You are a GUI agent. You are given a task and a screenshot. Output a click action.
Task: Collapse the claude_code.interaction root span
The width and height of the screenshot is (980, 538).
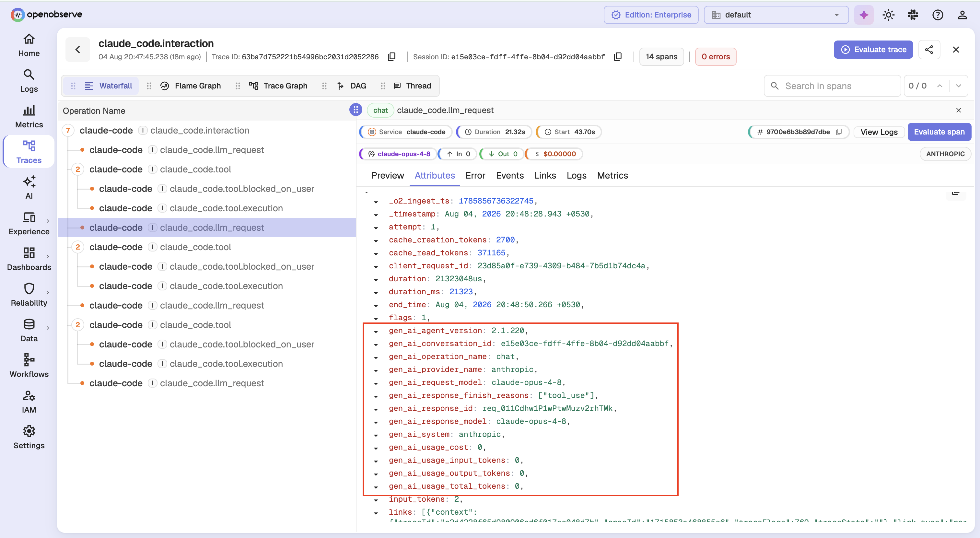tap(68, 131)
